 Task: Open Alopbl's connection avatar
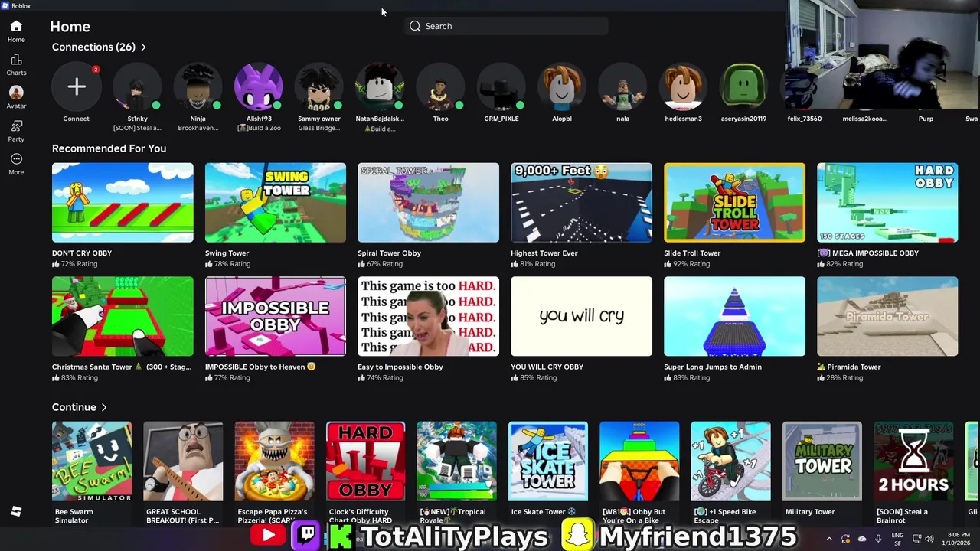tap(562, 86)
